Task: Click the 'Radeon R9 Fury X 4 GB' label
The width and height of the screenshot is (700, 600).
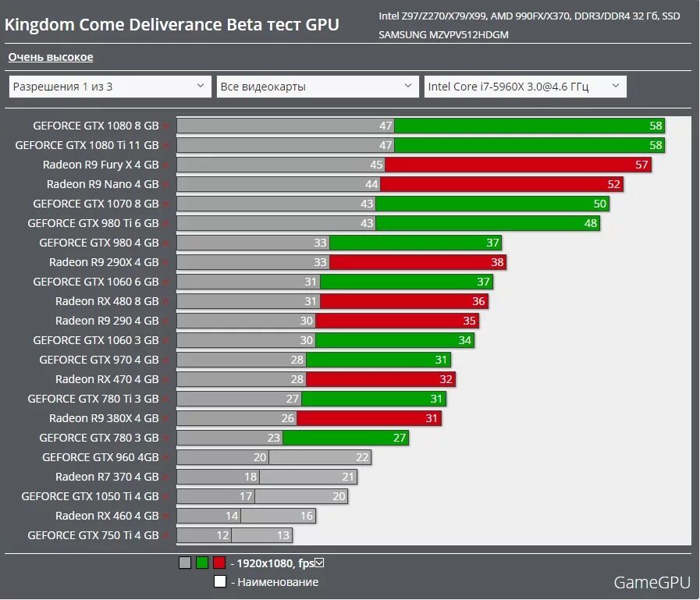Action: click(101, 165)
